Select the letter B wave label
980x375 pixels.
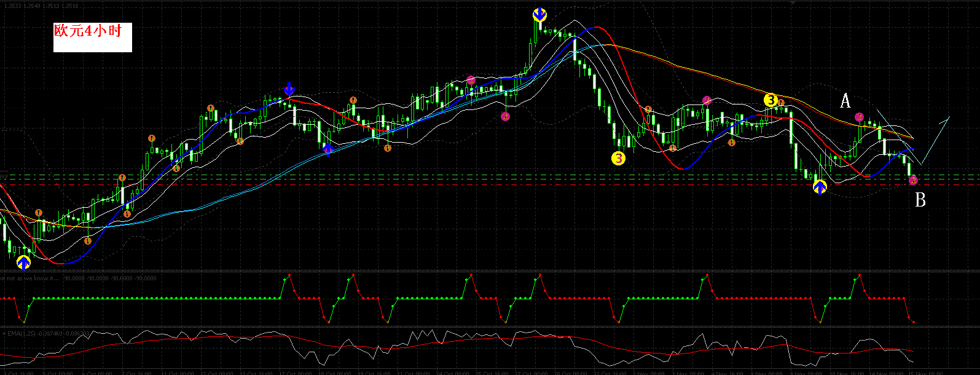(920, 200)
